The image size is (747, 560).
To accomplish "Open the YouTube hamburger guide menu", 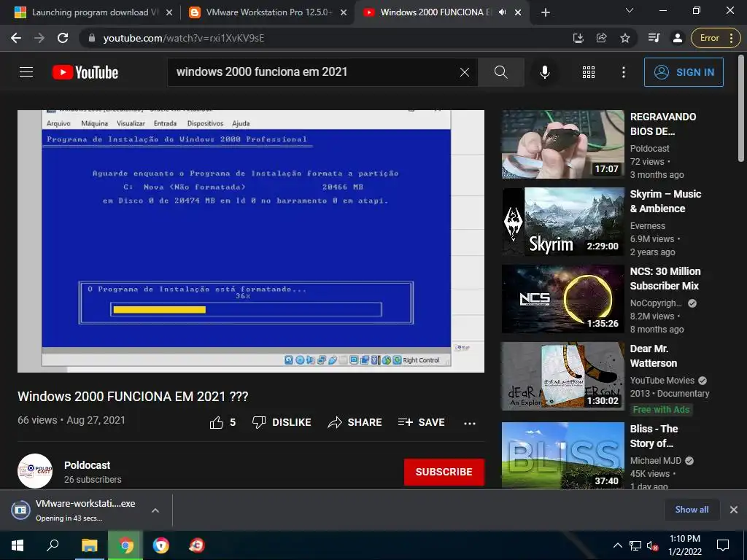I will (26, 72).
